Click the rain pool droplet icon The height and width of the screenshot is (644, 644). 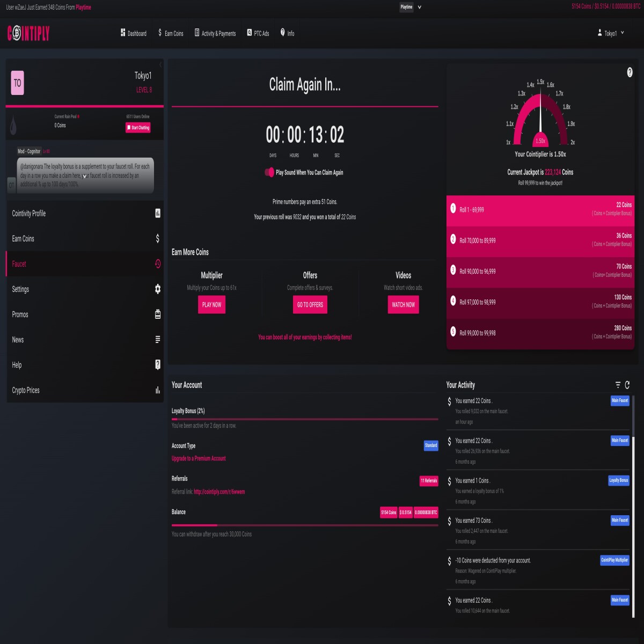point(13,126)
